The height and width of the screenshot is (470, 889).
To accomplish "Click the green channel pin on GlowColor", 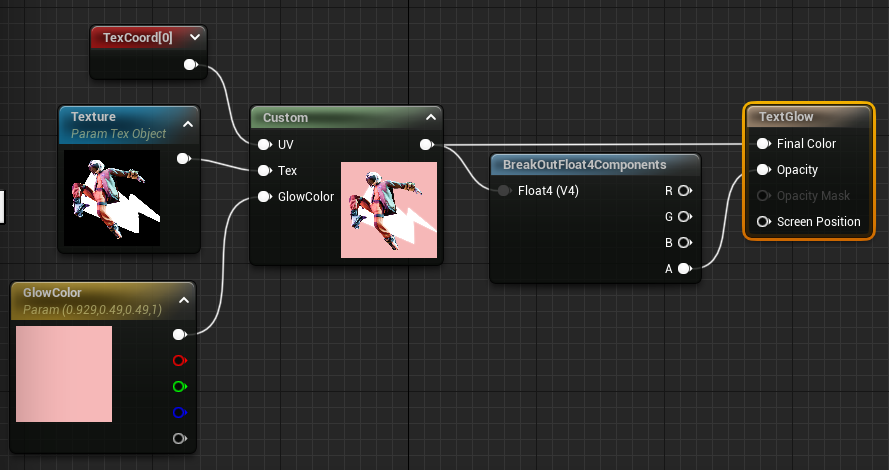I will click(179, 386).
